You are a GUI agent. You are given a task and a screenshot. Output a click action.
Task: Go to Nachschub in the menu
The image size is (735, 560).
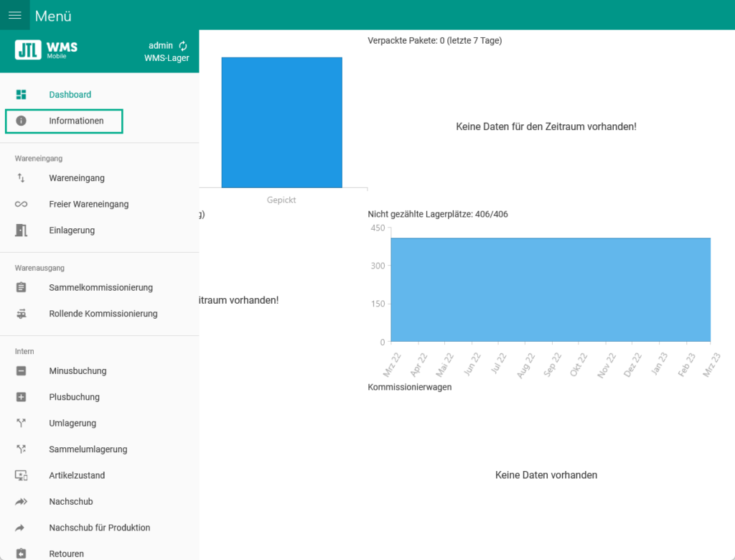(x=70, y=502)
